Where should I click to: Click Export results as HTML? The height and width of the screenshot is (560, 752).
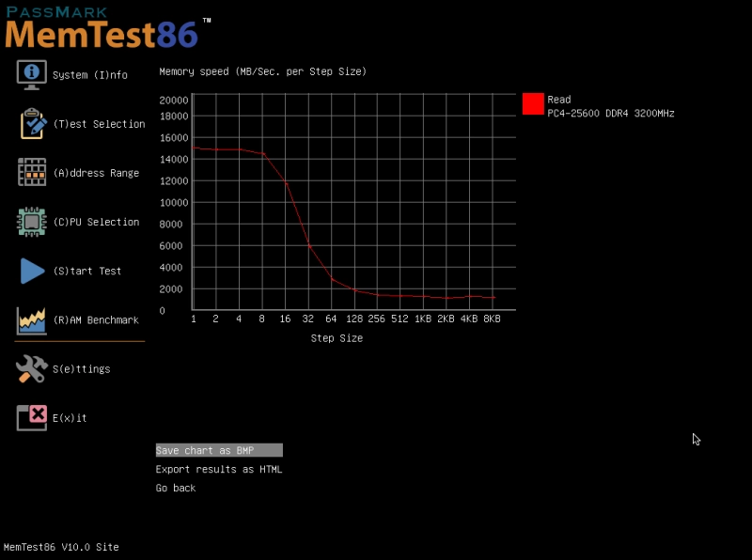[x=219, y=469]
